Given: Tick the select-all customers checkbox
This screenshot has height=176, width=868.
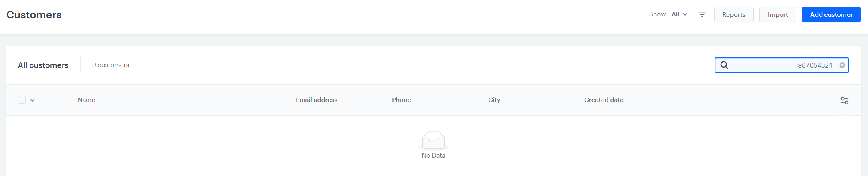Looking at the screenshot, I should [22, 100].
